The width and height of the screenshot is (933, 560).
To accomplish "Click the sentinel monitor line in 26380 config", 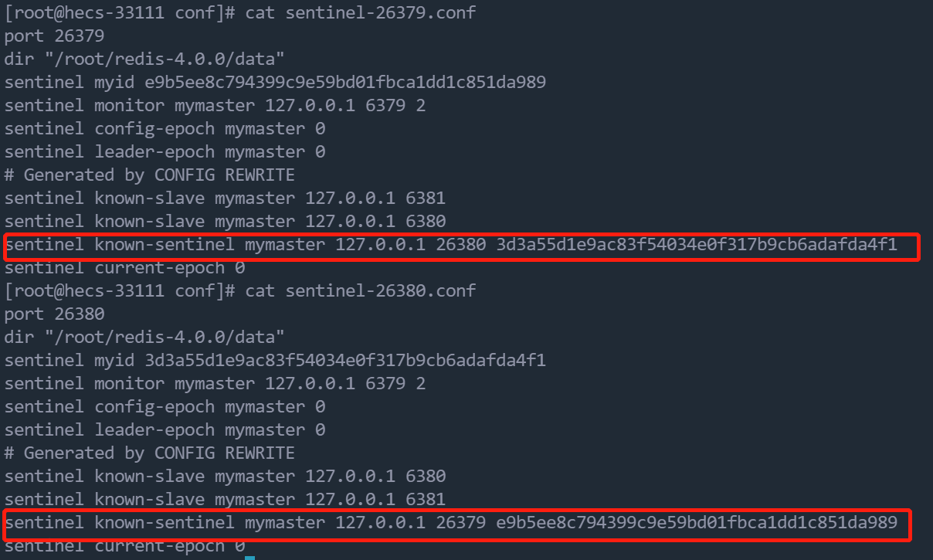I will (215, 383).
